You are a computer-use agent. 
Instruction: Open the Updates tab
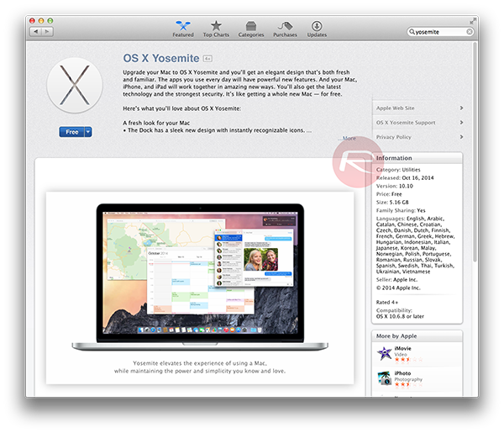tap(317, 29)
